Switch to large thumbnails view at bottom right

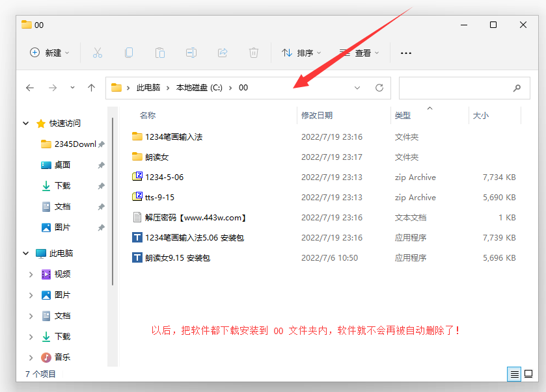[528, 374]
